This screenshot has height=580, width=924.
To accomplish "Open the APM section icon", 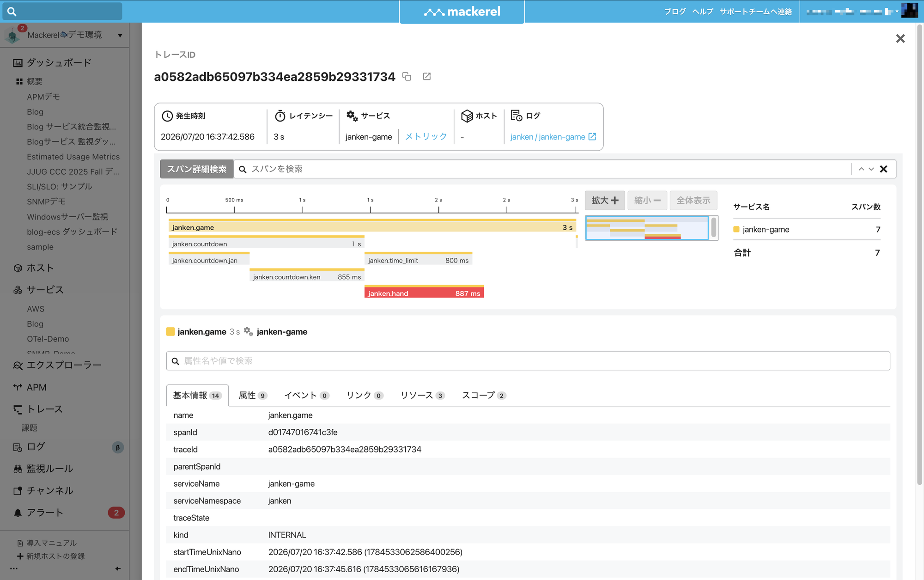I will pos(18,387).
